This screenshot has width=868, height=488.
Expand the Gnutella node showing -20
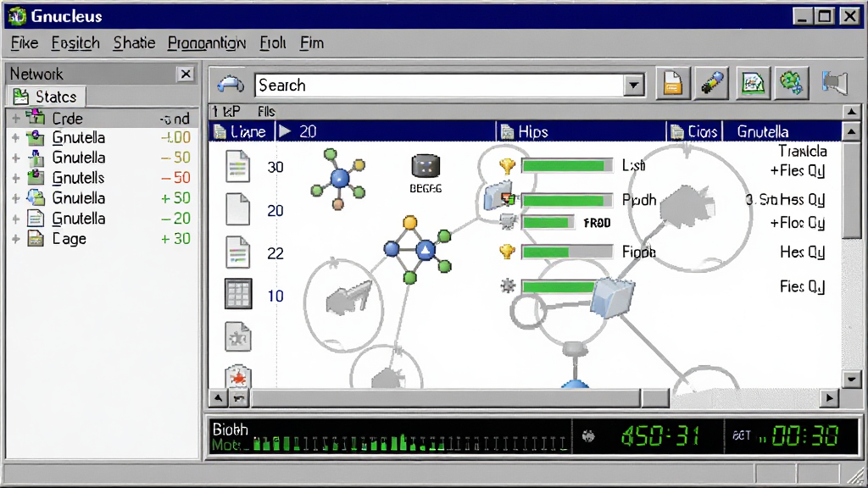tap(16, 219)
